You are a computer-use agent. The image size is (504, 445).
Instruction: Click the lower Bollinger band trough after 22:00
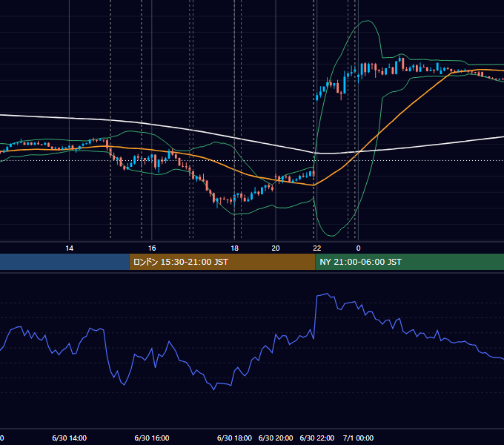(331, 236)
